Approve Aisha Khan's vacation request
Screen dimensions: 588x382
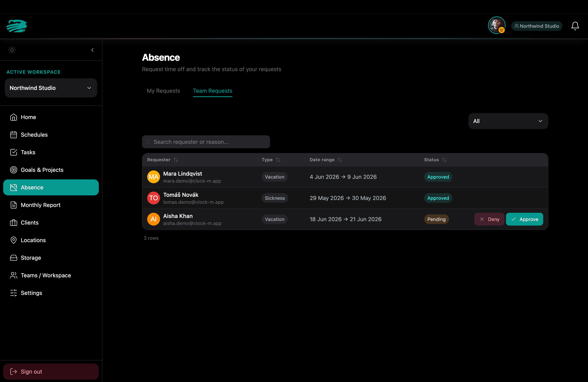(x=525, y=219)
